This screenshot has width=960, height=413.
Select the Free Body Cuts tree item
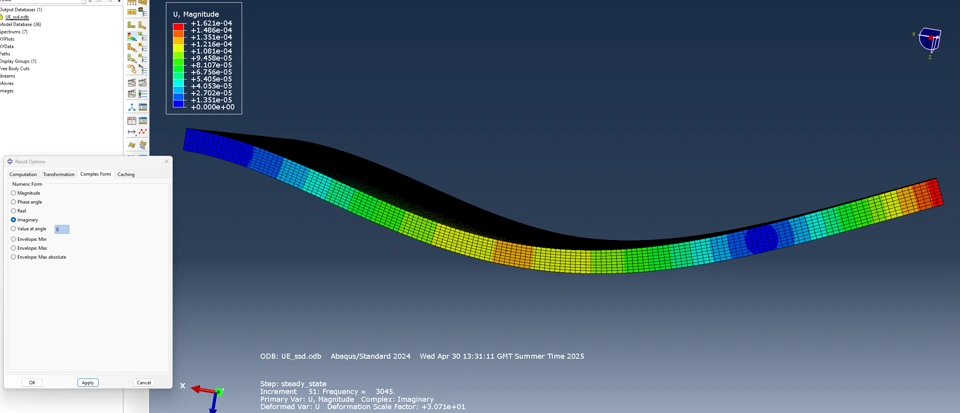15,69
